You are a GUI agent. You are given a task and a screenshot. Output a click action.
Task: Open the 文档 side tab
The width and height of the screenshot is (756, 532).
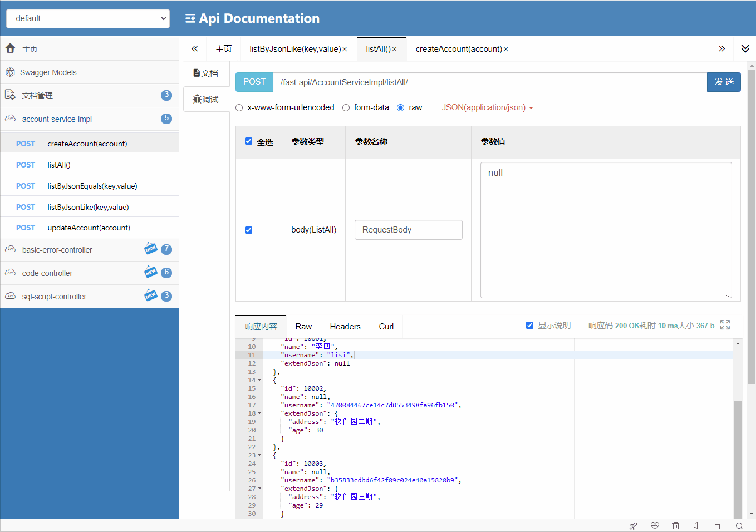(x=206, y=73)
